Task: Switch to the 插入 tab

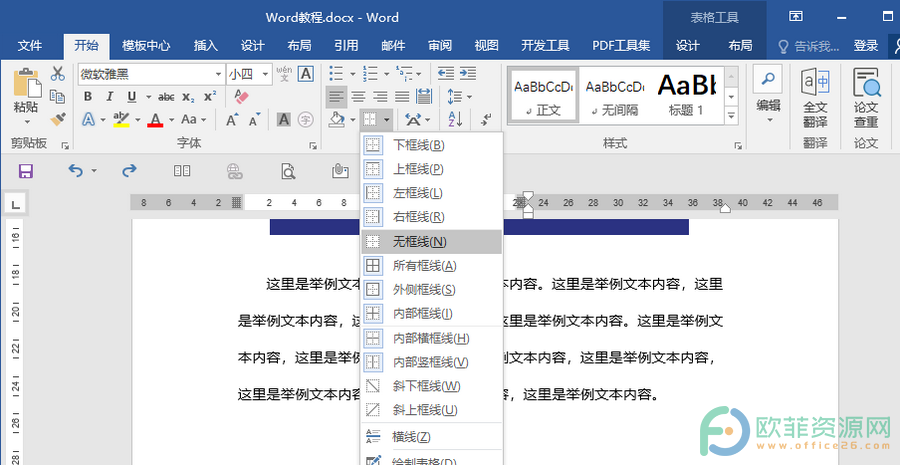Action: (205, 46)
